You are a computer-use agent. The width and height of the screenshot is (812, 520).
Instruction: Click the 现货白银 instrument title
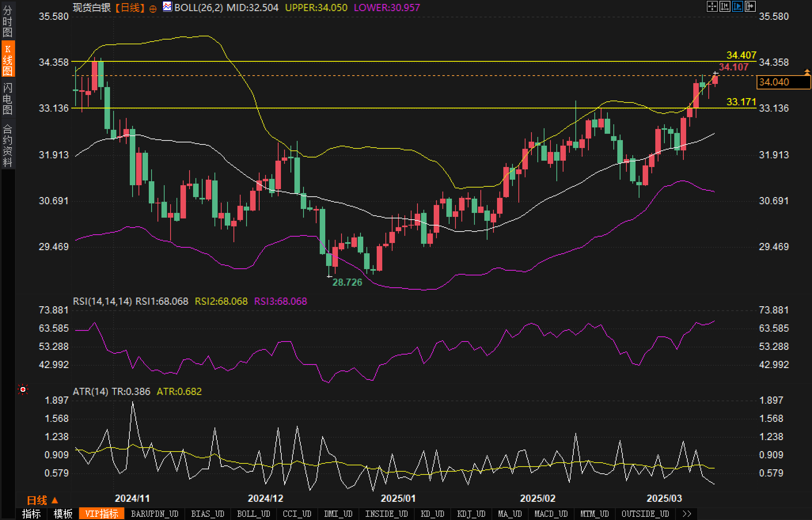pos(92,7)
